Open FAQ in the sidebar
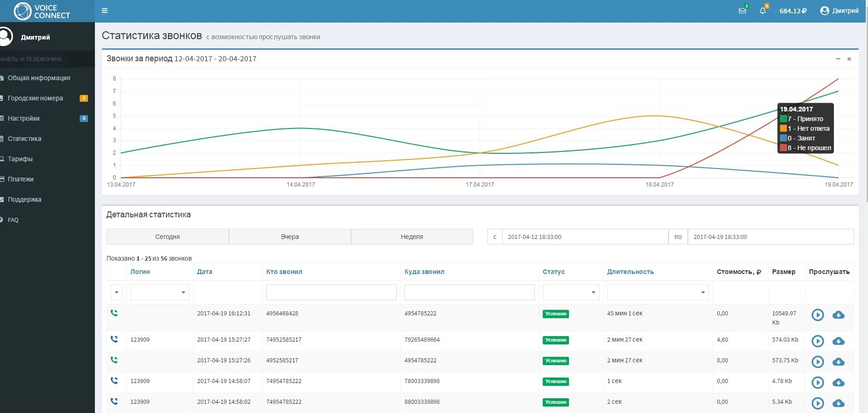The width and height of the screenshot is (868, 413). pos(13,220)
